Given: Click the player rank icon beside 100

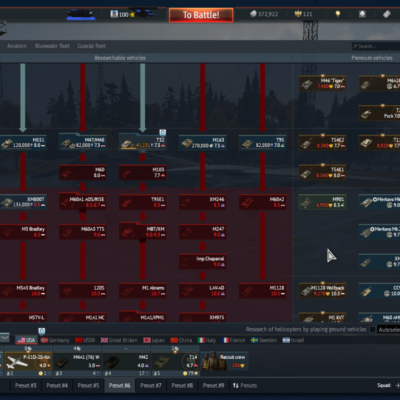Looking at the screenshot, I should 114,14.
